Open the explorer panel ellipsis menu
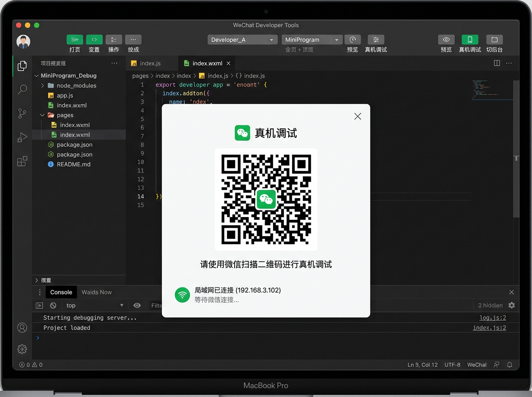Screen dimensions: 532x397 [x=114, y=63]
